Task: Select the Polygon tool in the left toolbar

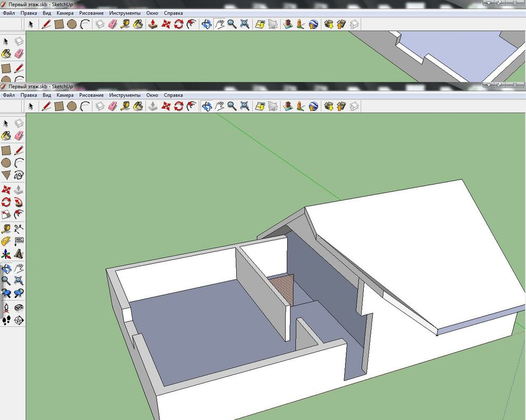Action: [x=6, y=175]
